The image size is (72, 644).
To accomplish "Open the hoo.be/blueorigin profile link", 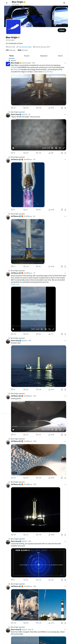I will point(25,47).
